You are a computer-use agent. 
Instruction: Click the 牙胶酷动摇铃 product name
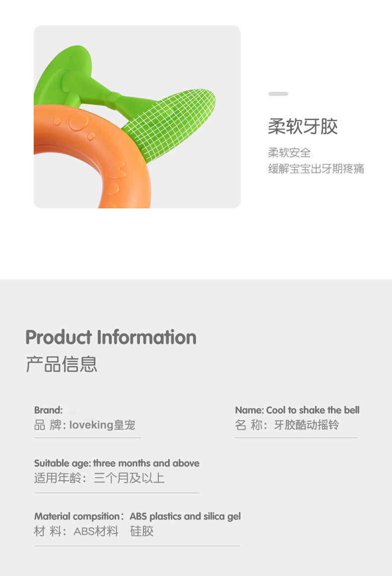click(x=306, y=425)
